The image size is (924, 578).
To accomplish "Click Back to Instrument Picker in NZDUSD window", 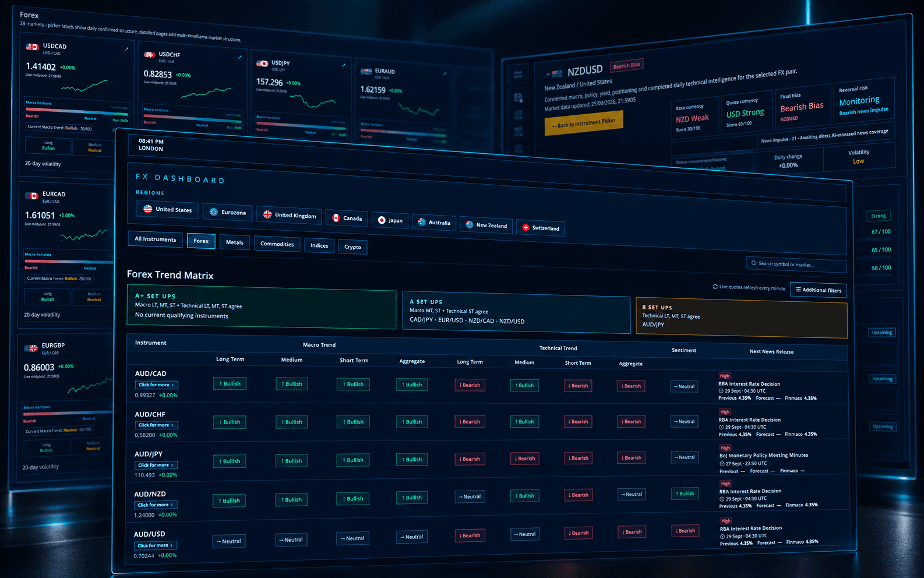I will point(584,122).
